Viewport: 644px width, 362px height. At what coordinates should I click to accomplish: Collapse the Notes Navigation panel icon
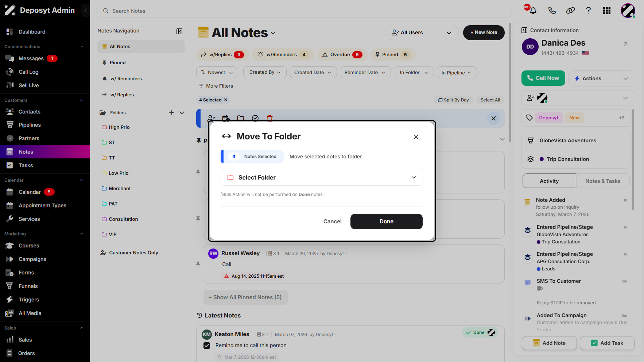coord(179,31)
